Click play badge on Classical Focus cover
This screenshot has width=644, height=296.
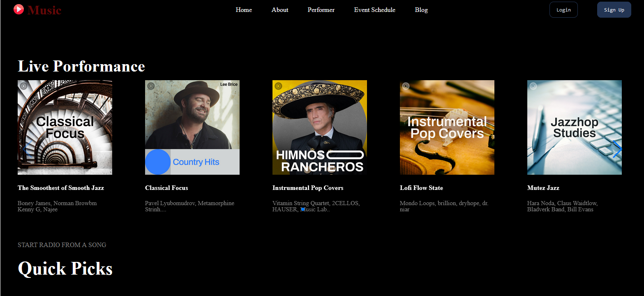[23, 86]
